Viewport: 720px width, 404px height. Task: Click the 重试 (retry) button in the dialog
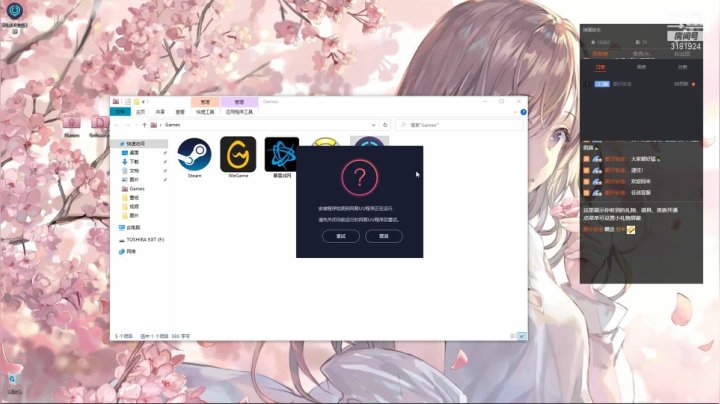pos(341,236)
